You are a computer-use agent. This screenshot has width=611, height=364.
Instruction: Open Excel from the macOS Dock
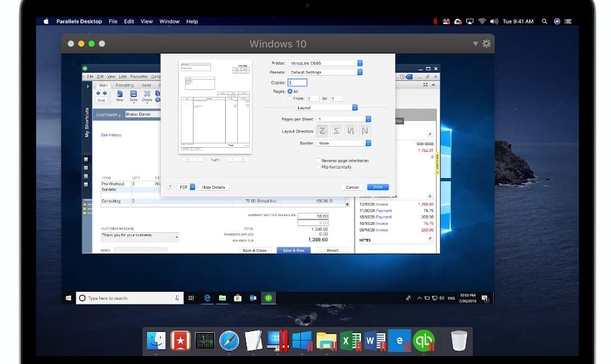[x=350, y=341]
